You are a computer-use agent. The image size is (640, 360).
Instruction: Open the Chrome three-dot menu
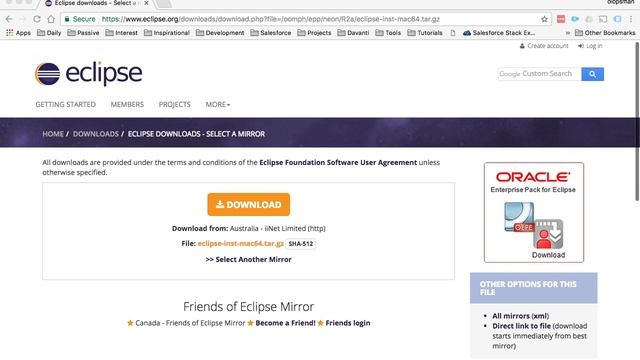631,19
